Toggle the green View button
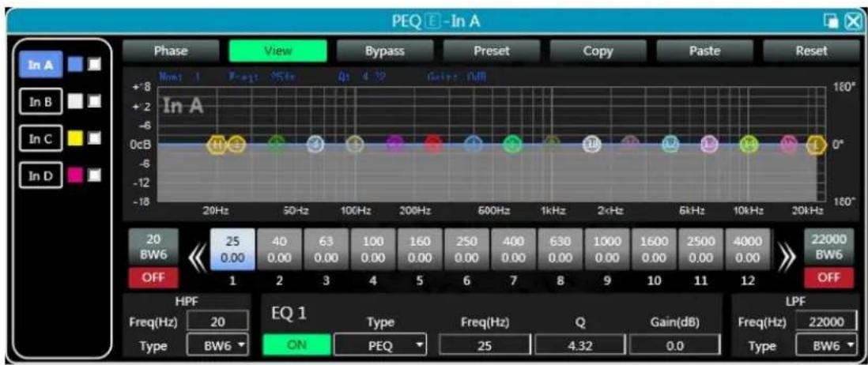The width and height of the screenshot is (868, 365). click(x=278, y=51)
